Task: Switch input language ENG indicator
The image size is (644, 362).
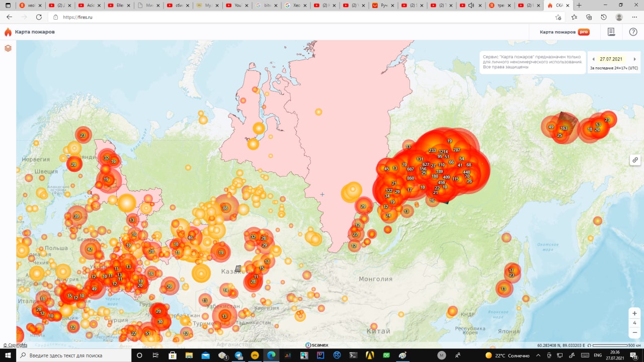Action: click(x=598, y=355)
